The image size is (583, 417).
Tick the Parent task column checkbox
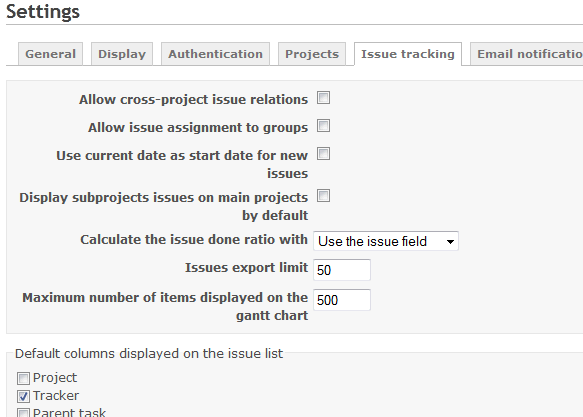pyautogui.click(x=23, y=413)
